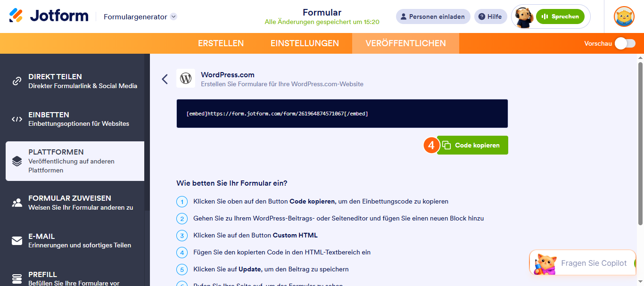Open the Formulargenerator dropdown
Viewport: 644px width, 286px height.
[140, 16]
